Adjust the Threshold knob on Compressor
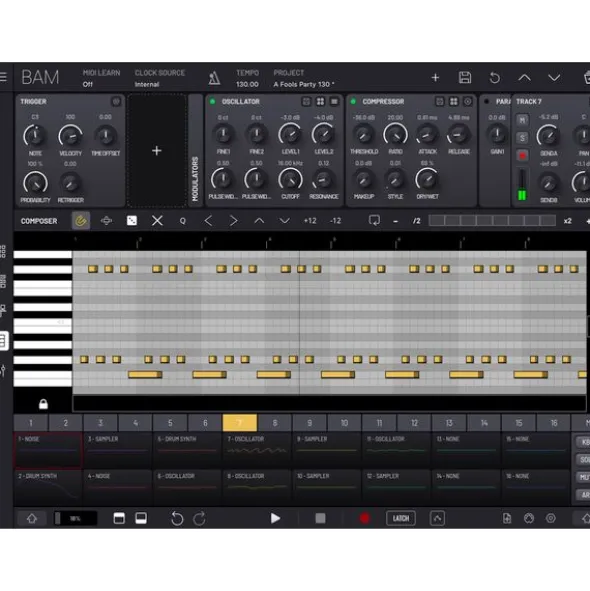This screenshot has height=591, width=590. click(x=363, y=135)
